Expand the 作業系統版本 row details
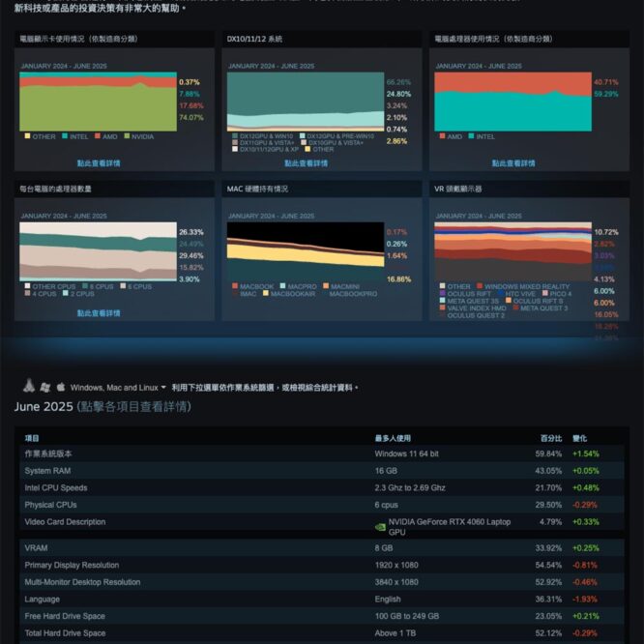The image size is (644, 644). point(47,454)
